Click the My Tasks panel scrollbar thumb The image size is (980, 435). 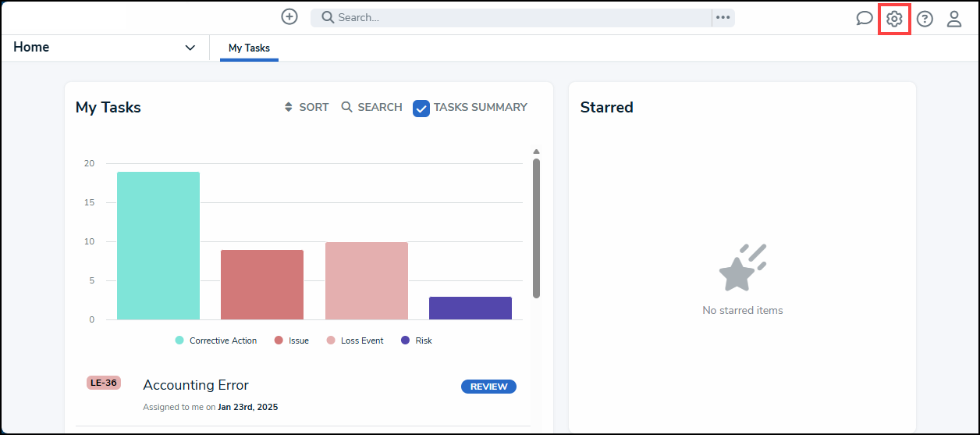tap(536, 228)
